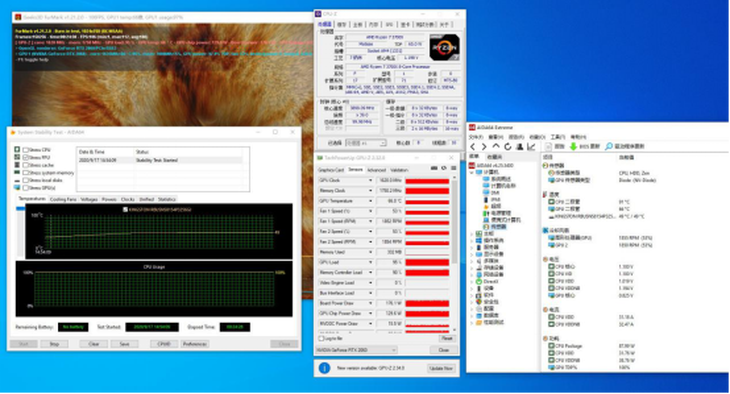Click the user icon in AIDA64 Extreme toolbar
This screenshot has height=394, width=730.
[520, 147]
